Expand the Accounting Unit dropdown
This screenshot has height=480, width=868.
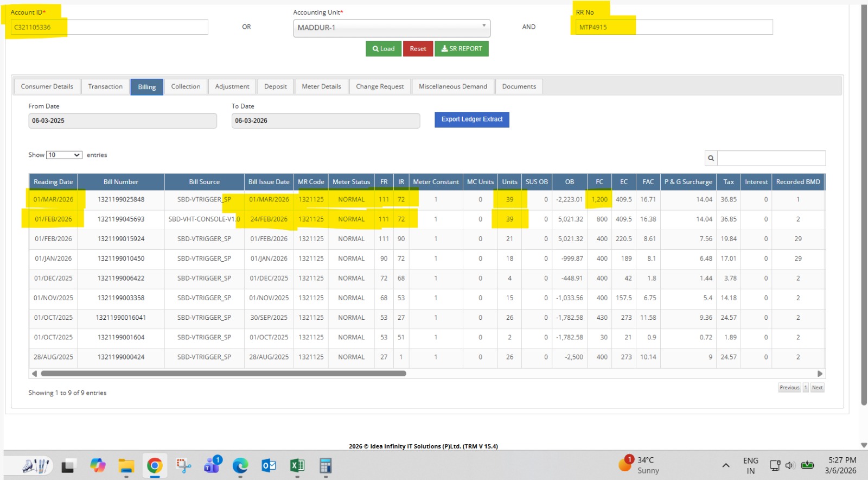point(391,28)
